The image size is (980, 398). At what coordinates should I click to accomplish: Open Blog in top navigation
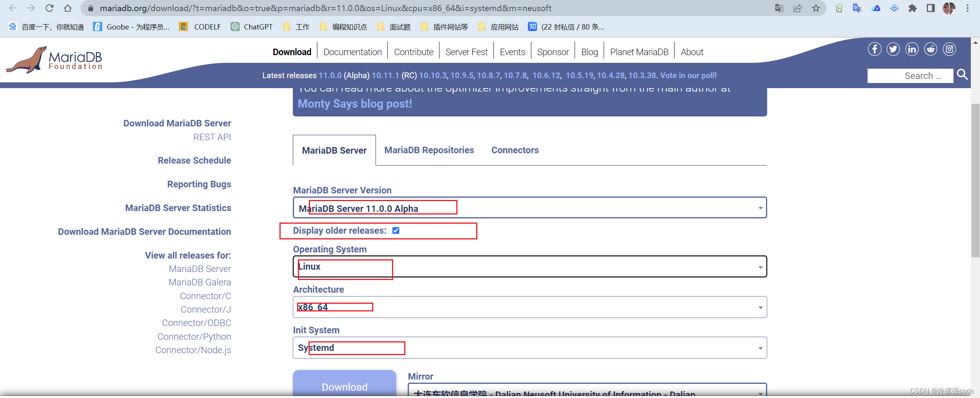(590, 52)
